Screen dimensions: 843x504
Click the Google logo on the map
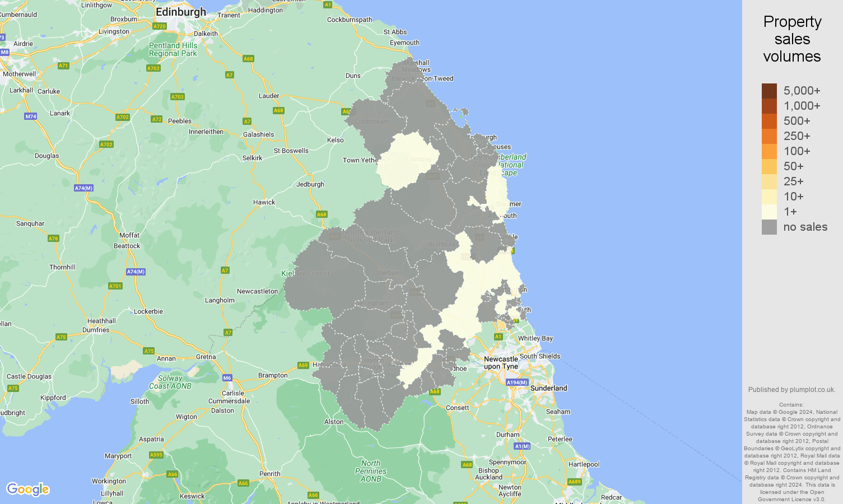click(x=28, y=489)
